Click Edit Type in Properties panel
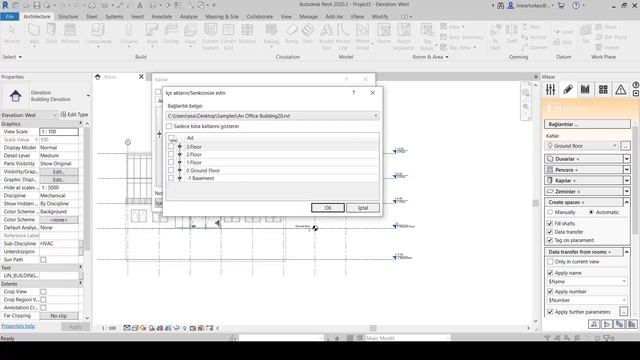640x360 pixels. tap(74, 115)
